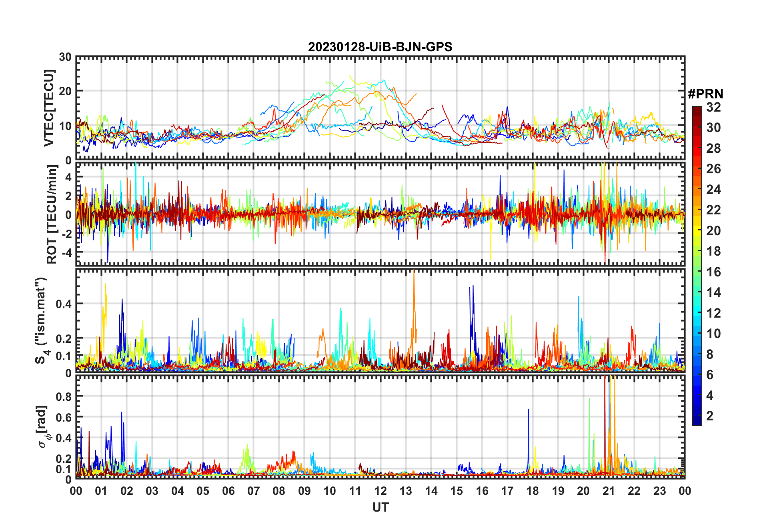Click x-axis hour label 09
The image size is (761, 532).
(x=304, y=491)
